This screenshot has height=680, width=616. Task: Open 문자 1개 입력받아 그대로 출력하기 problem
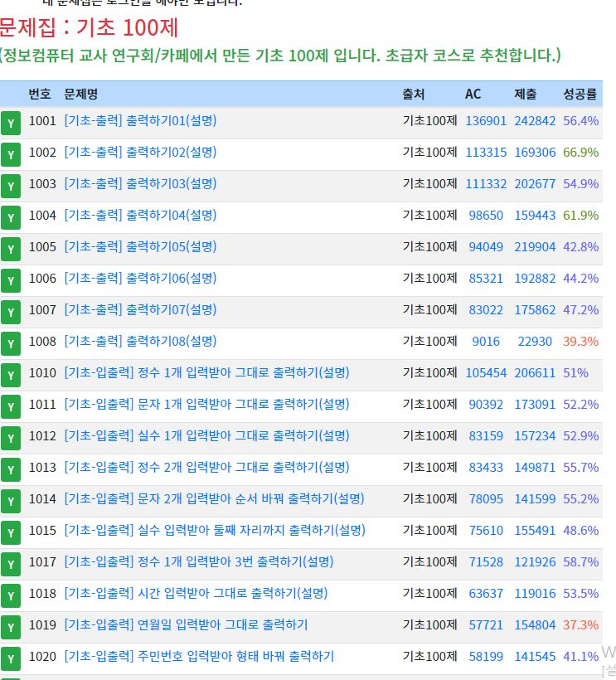pos(206,404)
